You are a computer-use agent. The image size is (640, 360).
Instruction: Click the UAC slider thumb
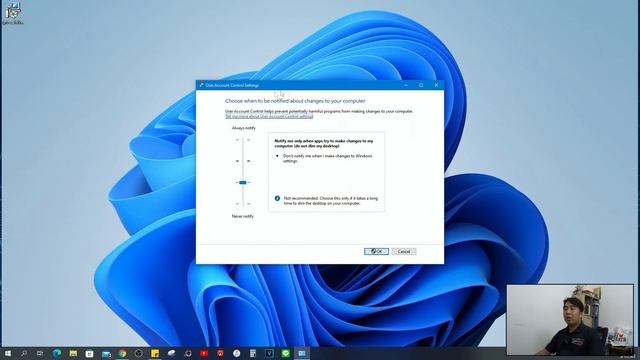tap(243, 182)
